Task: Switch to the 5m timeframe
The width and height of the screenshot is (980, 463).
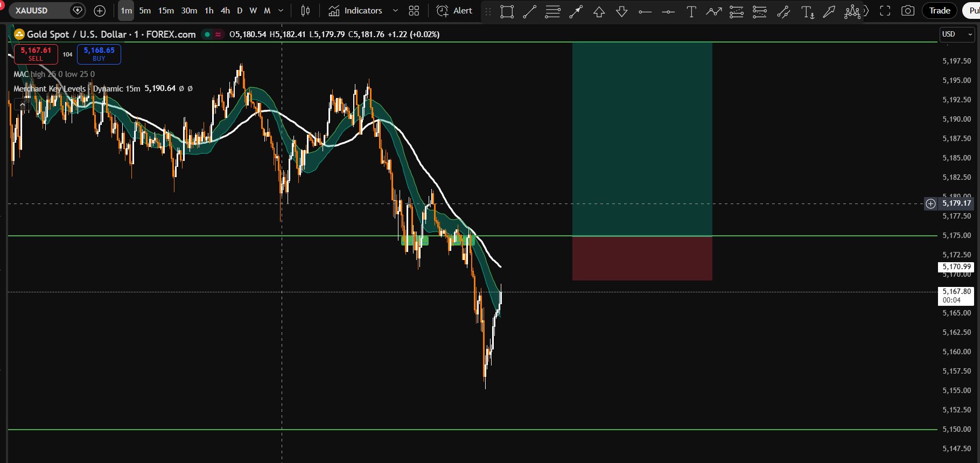Action: pos(145,11)
